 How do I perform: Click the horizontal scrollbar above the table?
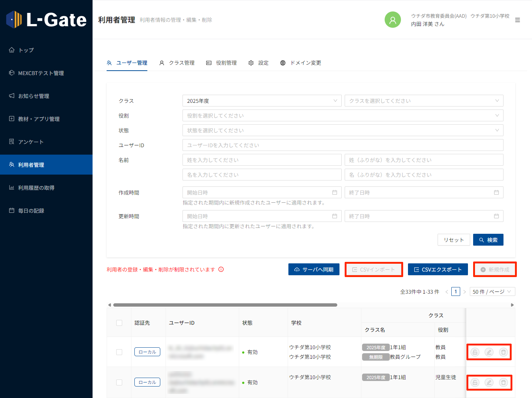click(x=225, y=305)
